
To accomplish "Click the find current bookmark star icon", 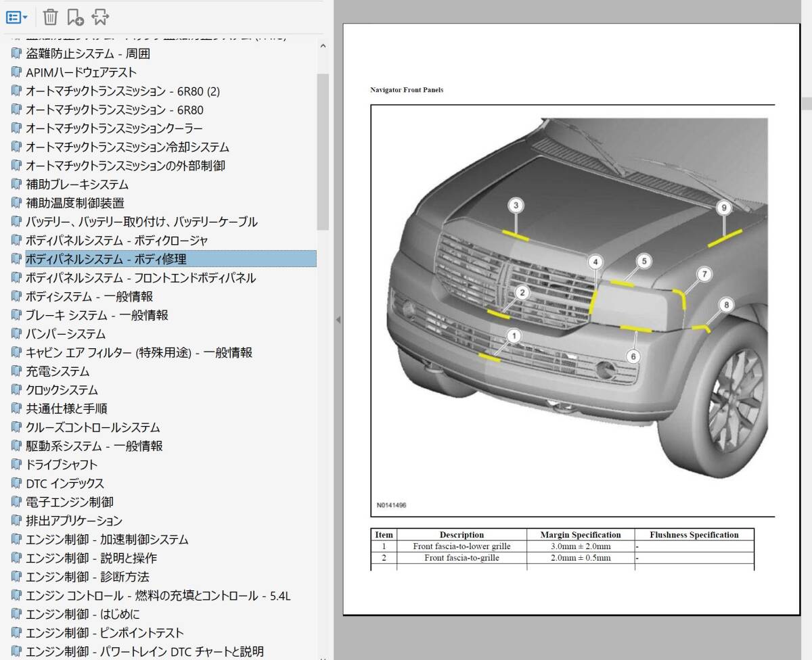I will [100, 17].
